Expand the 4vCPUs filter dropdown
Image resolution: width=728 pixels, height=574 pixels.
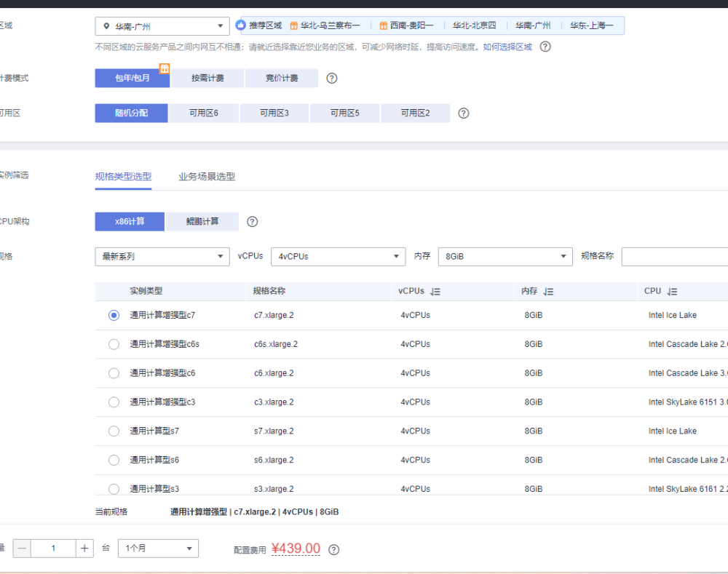coord(338,257)
